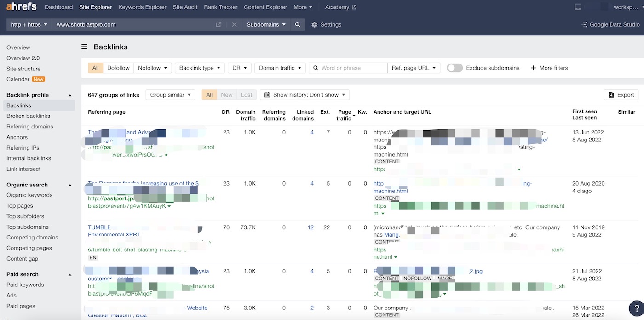Click the plus More filters button
Image resolution: width=644 pixels, height=320 pixels.
tap(549, 68)
